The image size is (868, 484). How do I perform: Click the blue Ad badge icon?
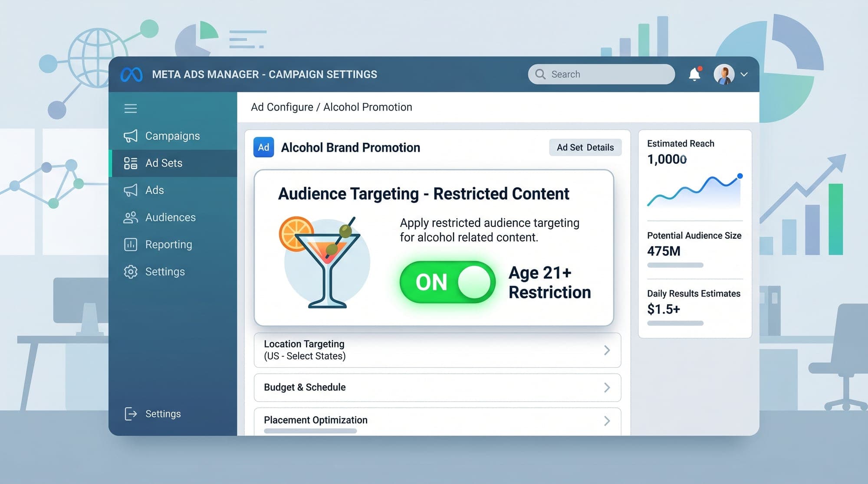click(263, 147)
